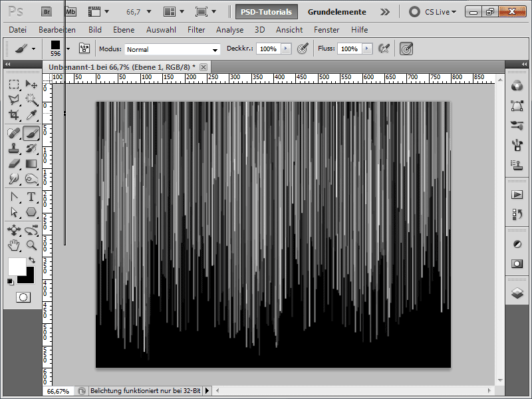The image size is (532, 399).
Task: Open the Fluss flow slider arrow
Action: tap(367, 49)
